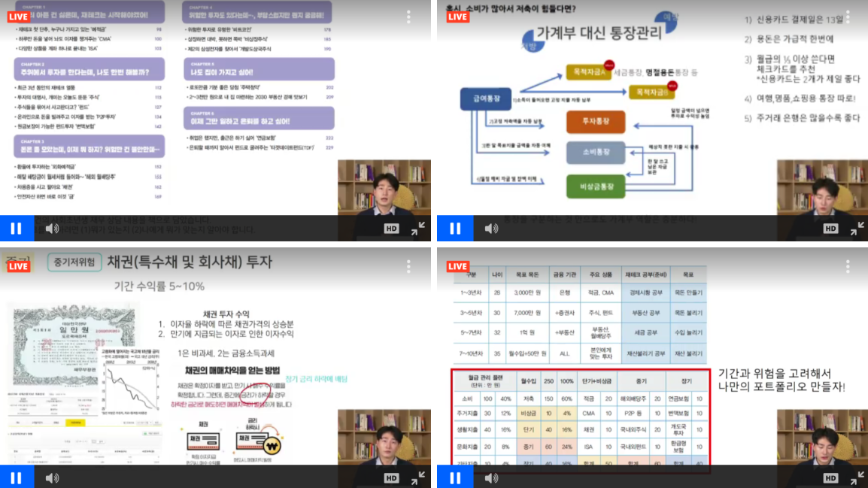
Task: Open three-dot options on 통장관리 video
Action: 848,17
